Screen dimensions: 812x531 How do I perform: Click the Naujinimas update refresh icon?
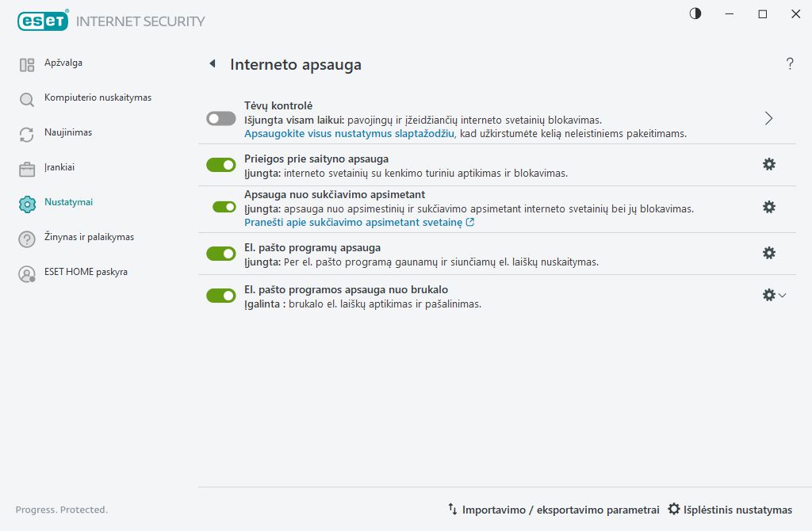[x=26, y=132]
